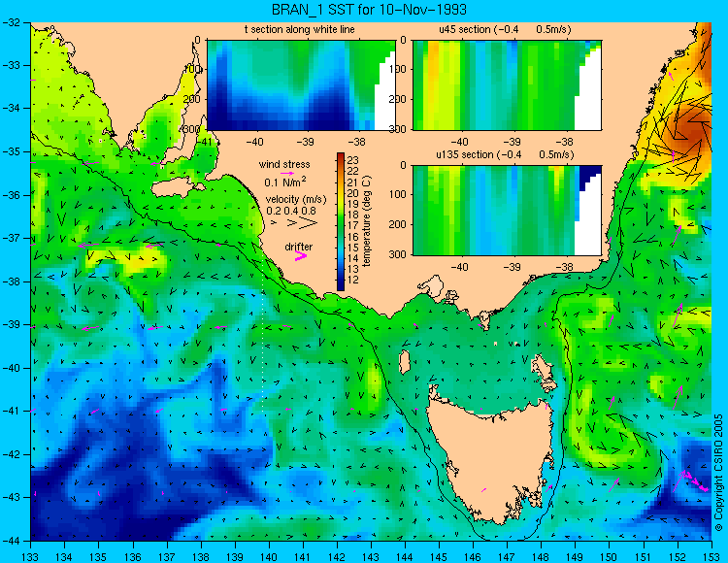The height and width of the screenshot is (563, 728).
Task: Click the "u45 section" heading text
Action: click(x=465, y=29)
